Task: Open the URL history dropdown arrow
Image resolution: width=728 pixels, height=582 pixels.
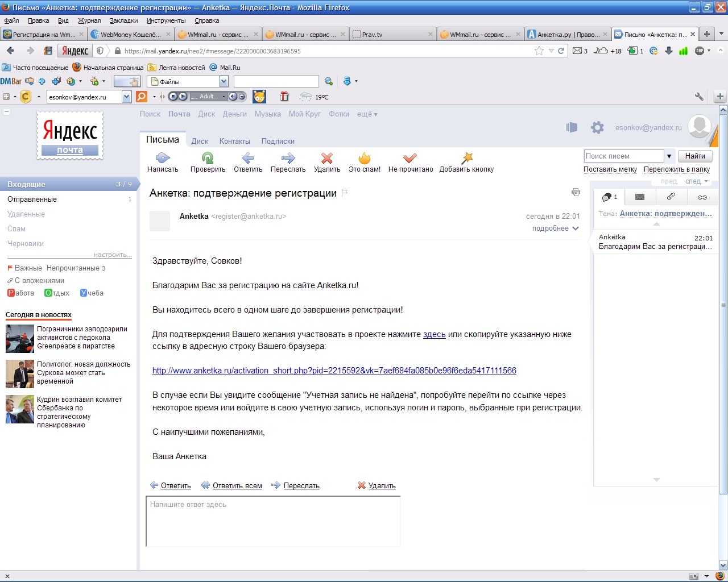Action: point(551,51)
